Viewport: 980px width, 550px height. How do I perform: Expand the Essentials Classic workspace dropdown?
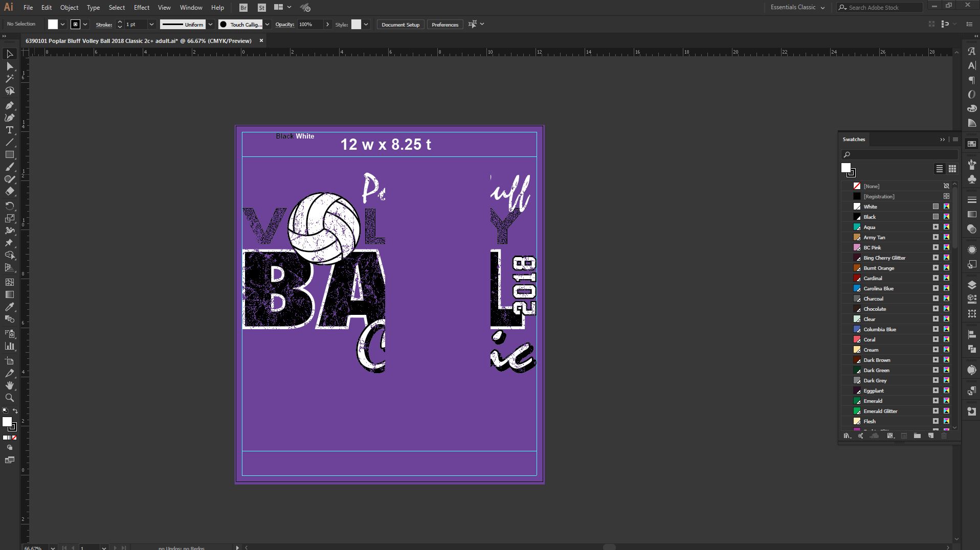click(x=822, y=7)
